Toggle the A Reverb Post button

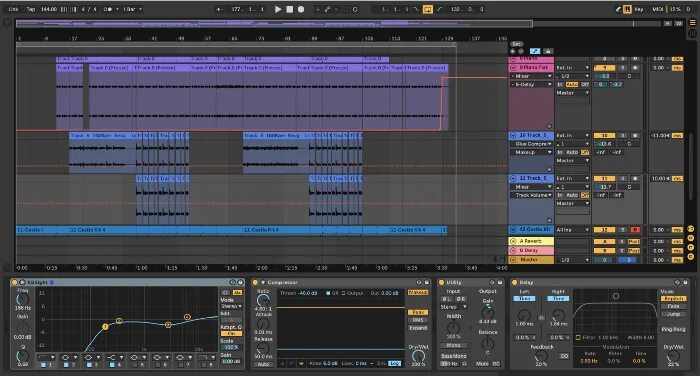click(x=634, y=241)
